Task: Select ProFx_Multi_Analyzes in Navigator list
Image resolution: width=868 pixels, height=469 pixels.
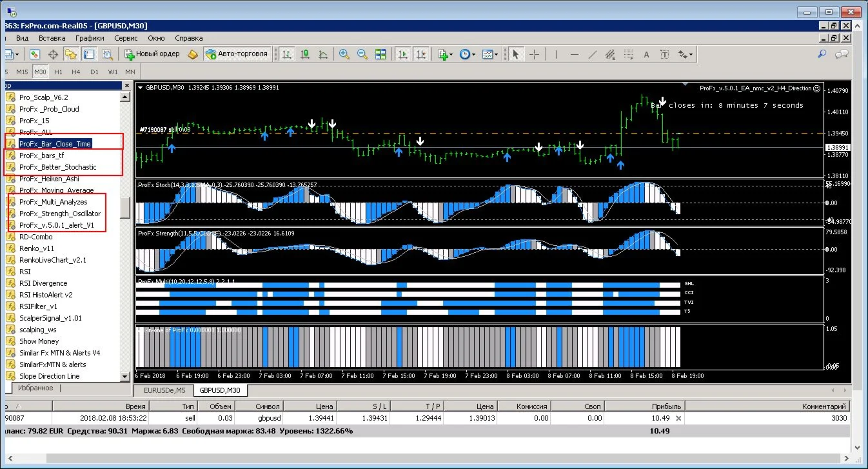Action: pos(53,202)
